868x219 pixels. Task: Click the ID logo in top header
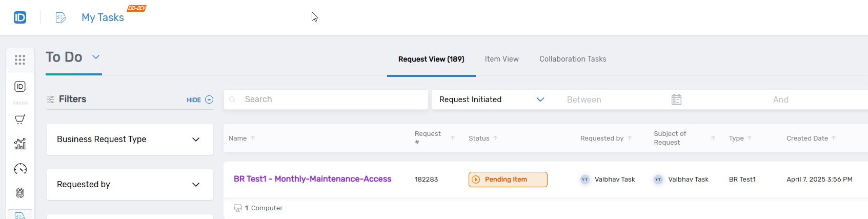[20, 17]
